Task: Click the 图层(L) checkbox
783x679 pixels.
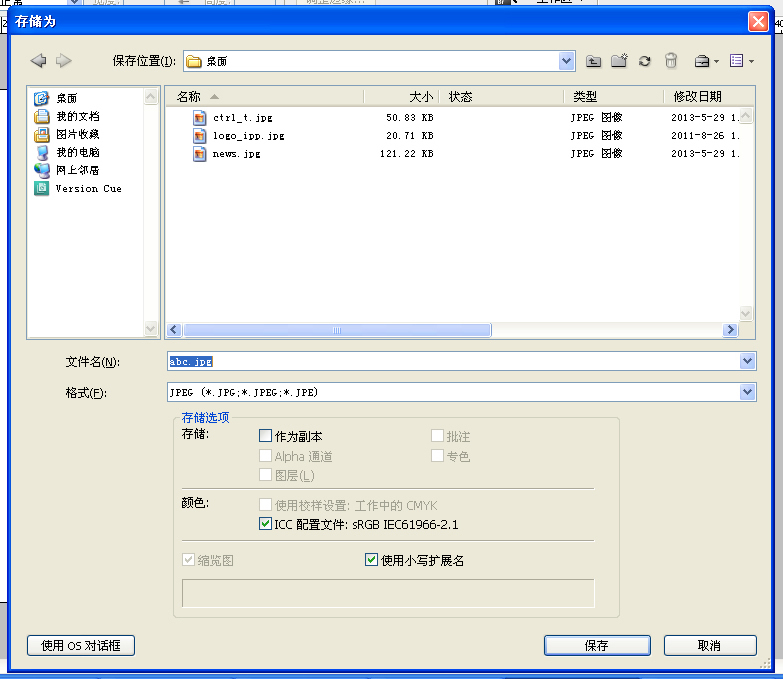Action: tap(265, 475)
